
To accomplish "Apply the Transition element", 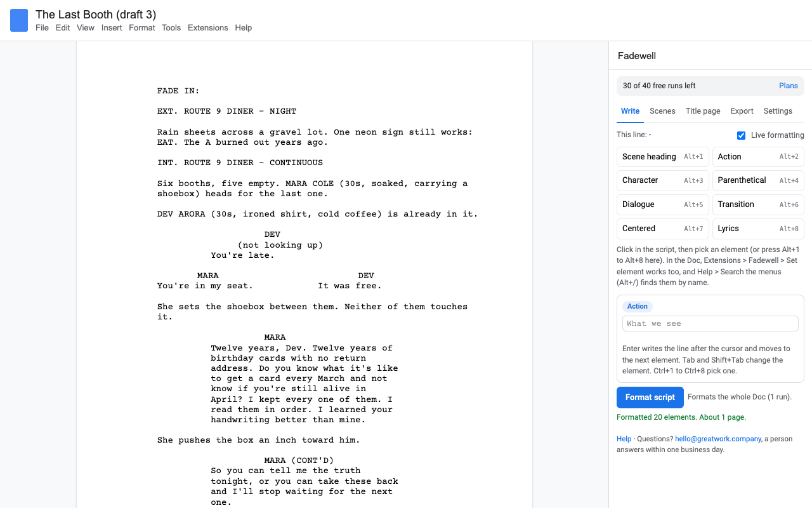I will [758, 204].
